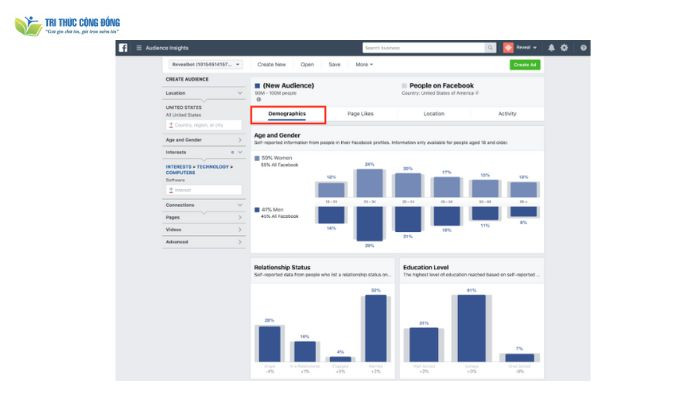Collapse the Interests section chevron
Image resolution: width=700 pixels, height=400 pixels.
click(240, 152)
